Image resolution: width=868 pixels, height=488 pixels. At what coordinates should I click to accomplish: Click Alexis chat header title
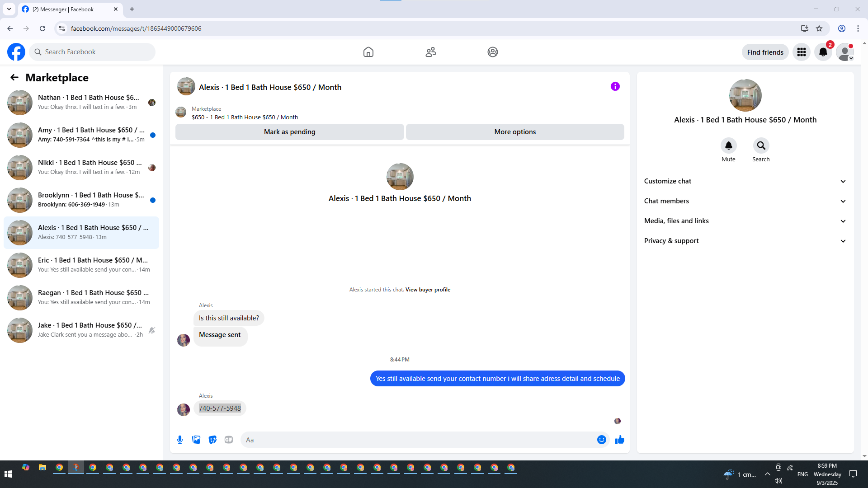270,87
